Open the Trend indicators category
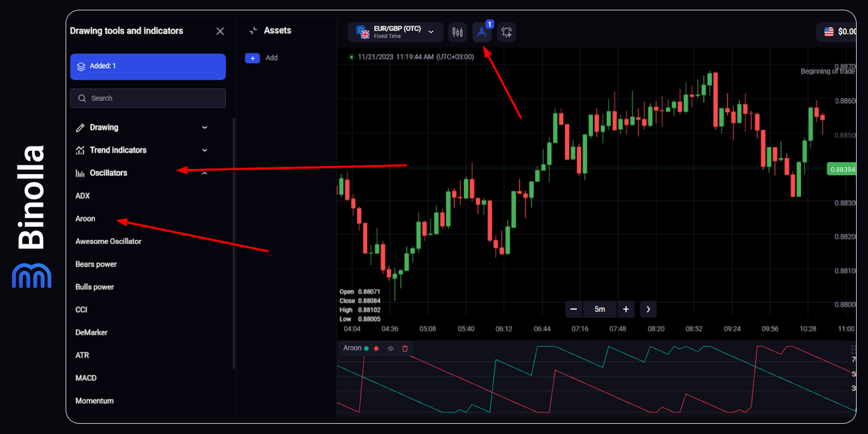Viewport: 868px width, 434px height. tap(118, 150)
